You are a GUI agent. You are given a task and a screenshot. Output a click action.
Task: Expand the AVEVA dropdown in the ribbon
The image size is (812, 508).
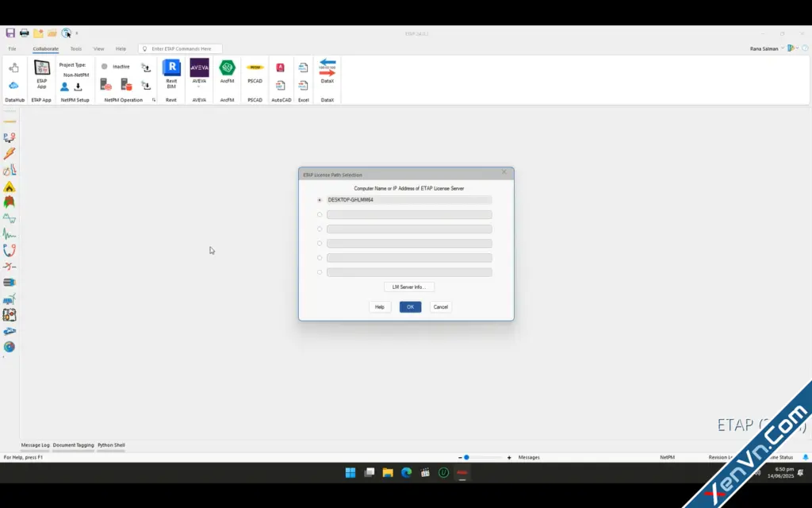click(199, 87)
